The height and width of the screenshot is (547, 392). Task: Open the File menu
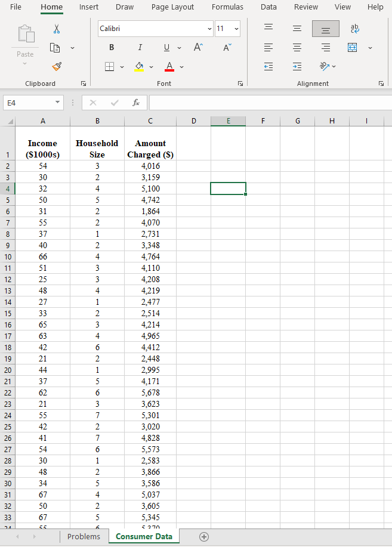(x=16, y=7)
